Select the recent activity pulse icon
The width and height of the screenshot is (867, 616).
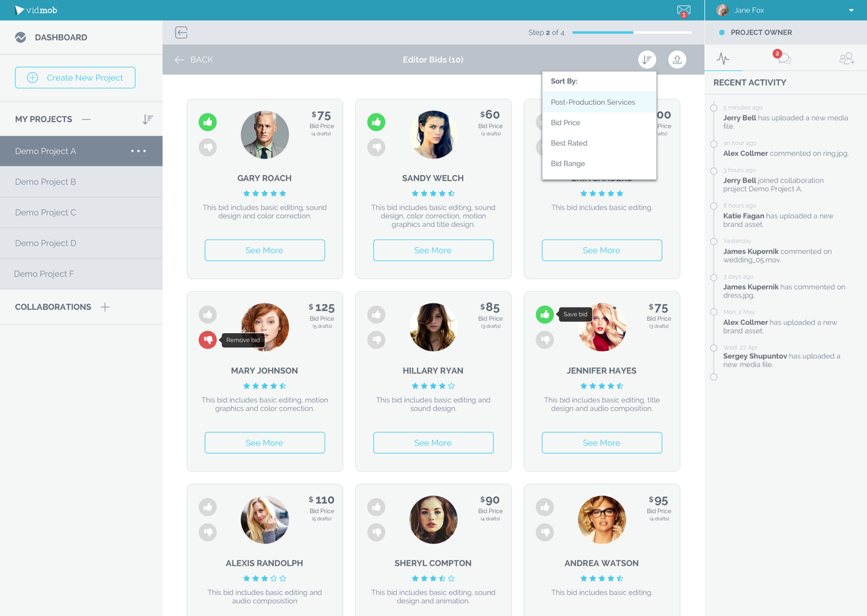pos(724,58)
